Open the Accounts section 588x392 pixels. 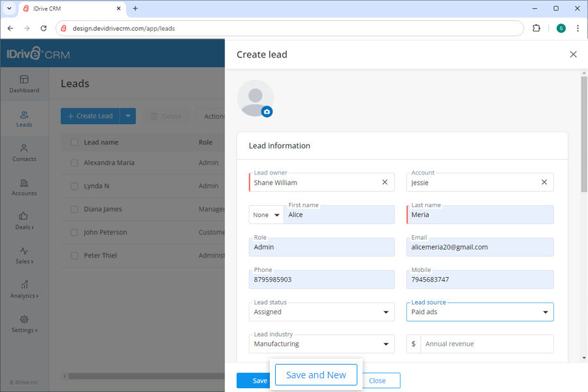pyautogui.click(x=24, y=188)
